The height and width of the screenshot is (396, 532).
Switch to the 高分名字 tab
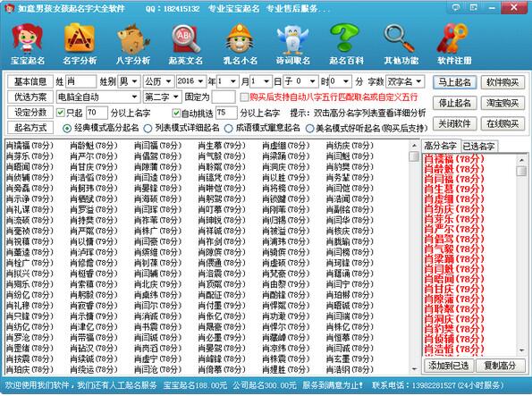[x=441, y=146]
